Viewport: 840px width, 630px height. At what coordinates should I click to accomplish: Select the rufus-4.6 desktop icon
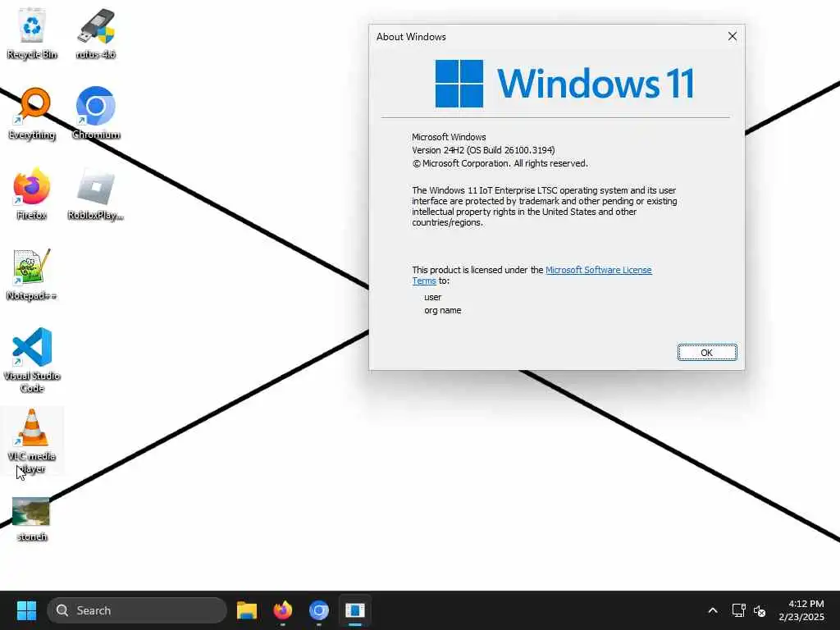click(x=95, y=33)
